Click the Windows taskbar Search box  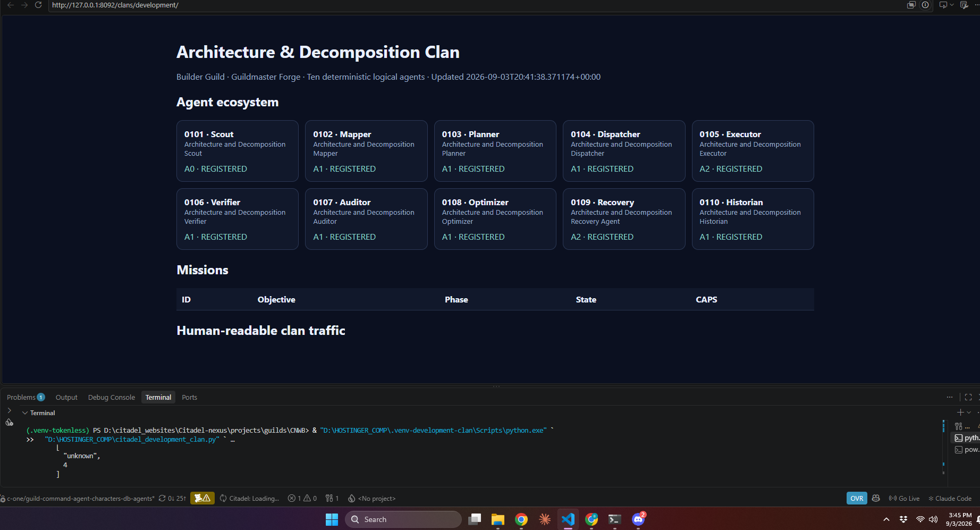pyautogui.click(x=403, y=519)
